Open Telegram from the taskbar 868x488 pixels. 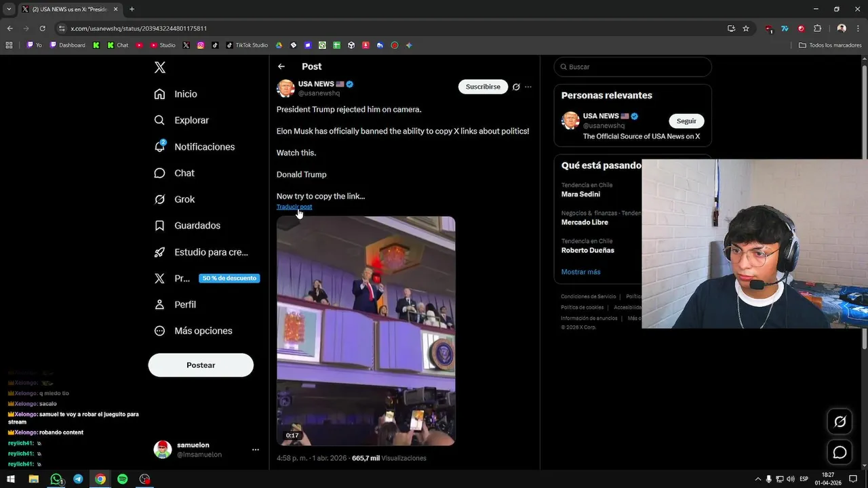pos(78,479)
